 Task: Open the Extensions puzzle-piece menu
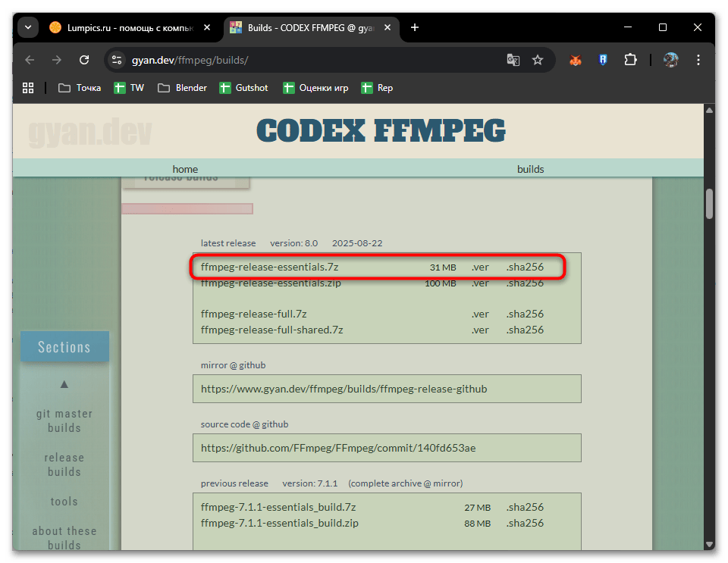(630, 60)
